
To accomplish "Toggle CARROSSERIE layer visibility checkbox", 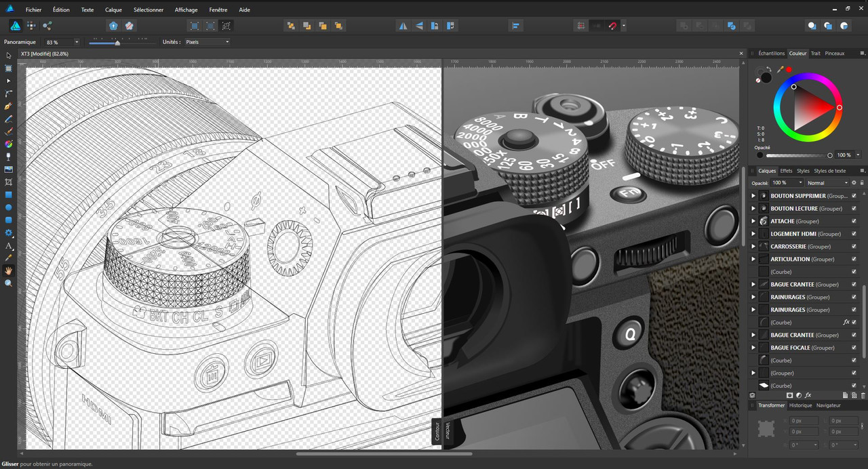I will pyautogui.click(x=854, y=246).
